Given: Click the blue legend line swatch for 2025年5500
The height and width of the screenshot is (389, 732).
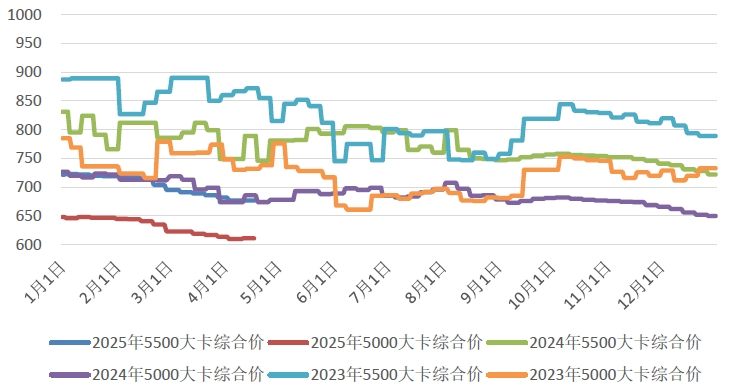Looking at the screenshot, I should 70,343.
